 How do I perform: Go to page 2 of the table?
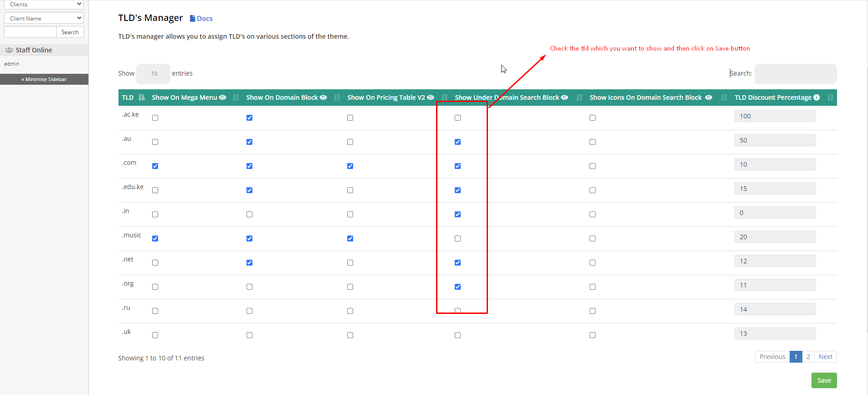808,357
